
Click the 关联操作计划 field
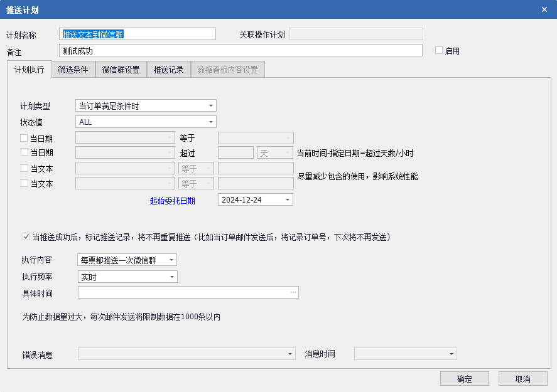(356, 34)
